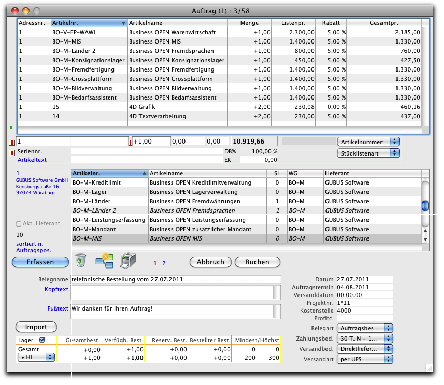Open the Versandbed. dropdown
The image size is (444, 385).
click(365, 349)
